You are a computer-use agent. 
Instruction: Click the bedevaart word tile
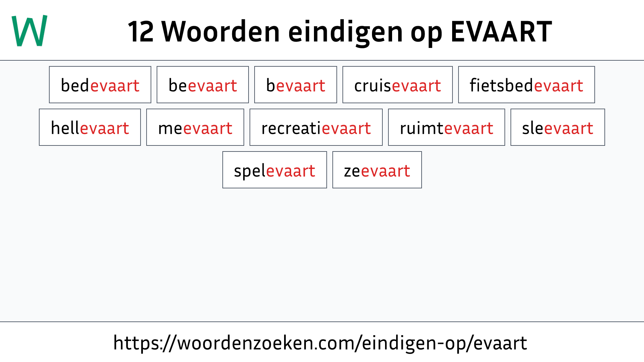click(100, 84)
